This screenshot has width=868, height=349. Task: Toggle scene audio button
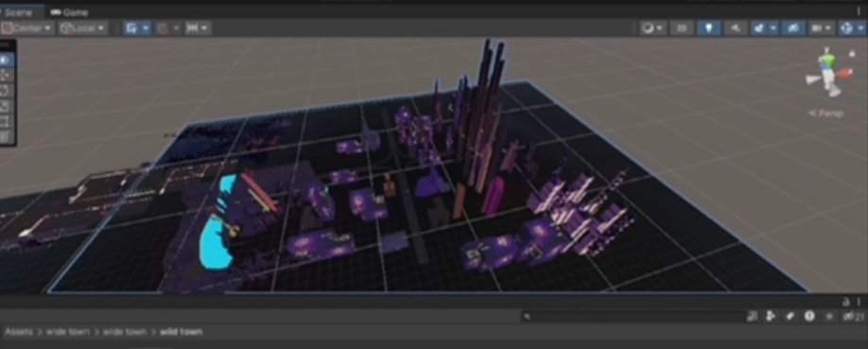pos(736,28)
